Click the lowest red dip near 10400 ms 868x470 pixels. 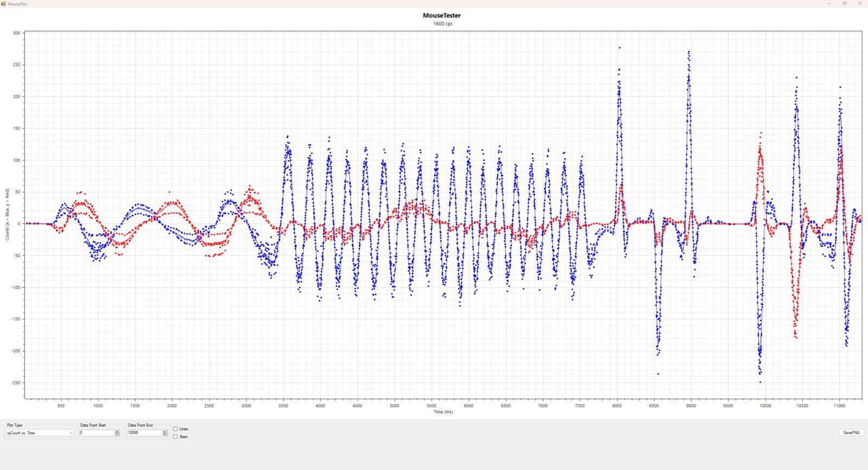[x=796, y=337]
